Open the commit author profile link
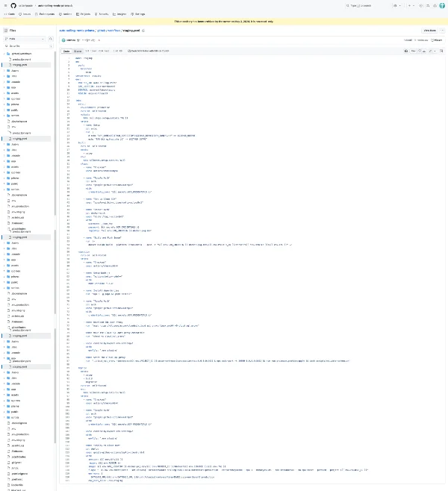This screenshot has width=448, height=491. (71, 40)
